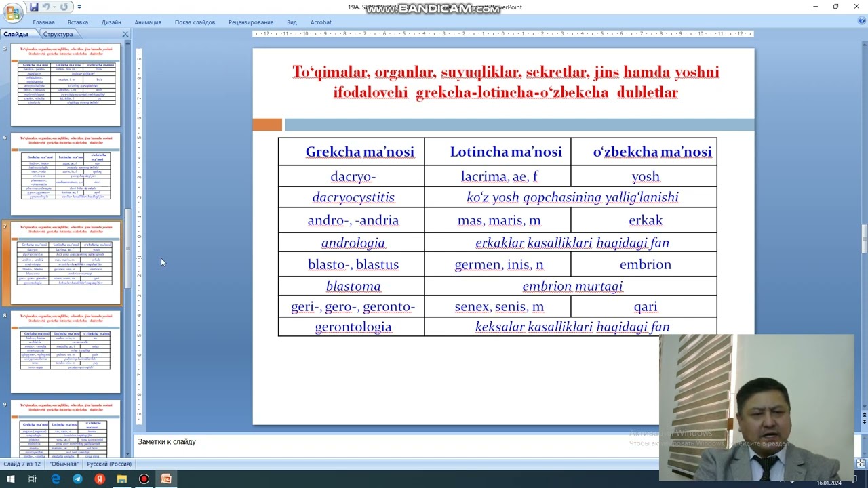Click the mas, maris, m cell
The width and height of the screenshot is (868, 488).
click(498, 220)
